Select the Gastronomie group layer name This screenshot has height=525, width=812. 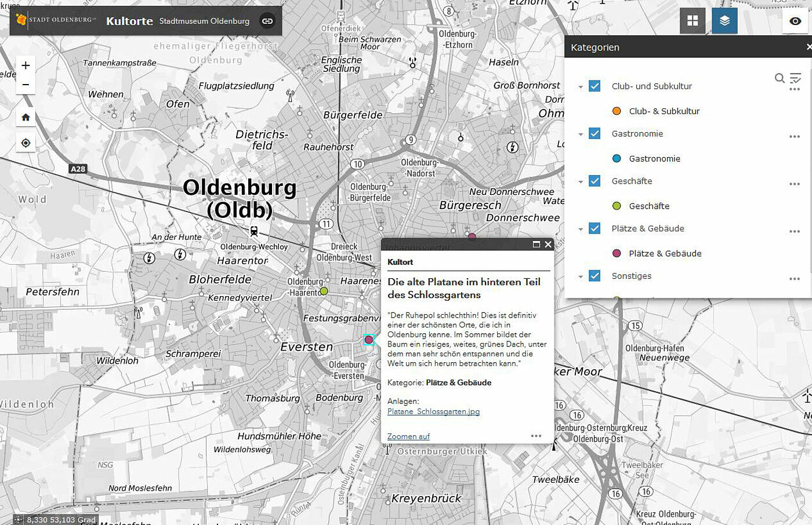pyautogui.click(x=637, y=133)
